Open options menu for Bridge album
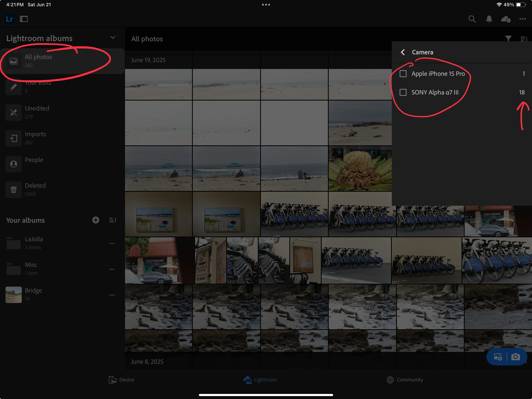 [112, 295]
